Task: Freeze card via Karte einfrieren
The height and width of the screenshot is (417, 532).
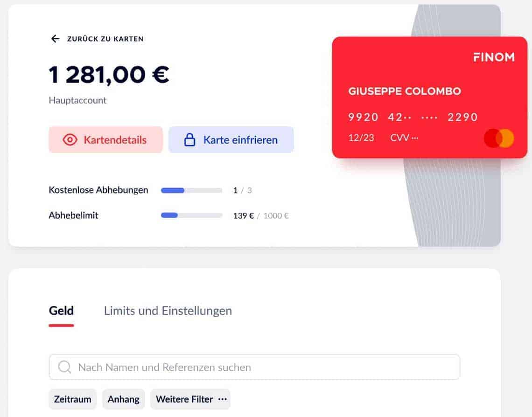Action: pyautogui.click(x=231, y=139)
